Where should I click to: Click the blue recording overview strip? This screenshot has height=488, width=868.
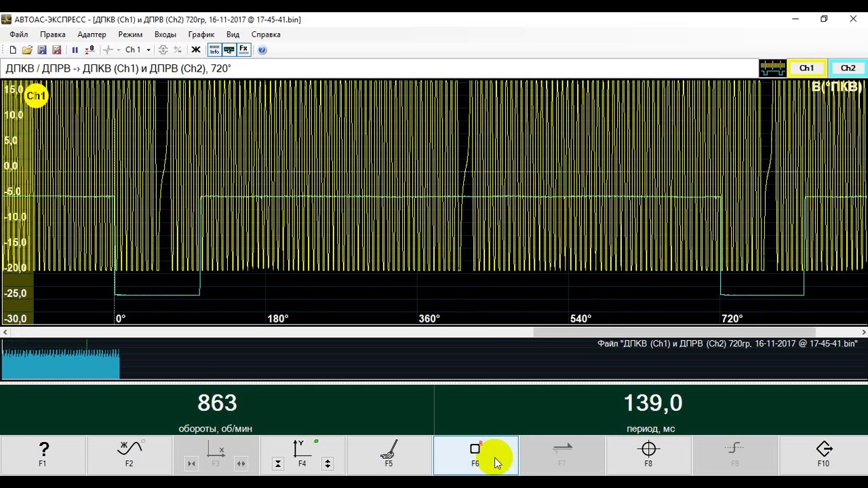(x=60, y=363)
